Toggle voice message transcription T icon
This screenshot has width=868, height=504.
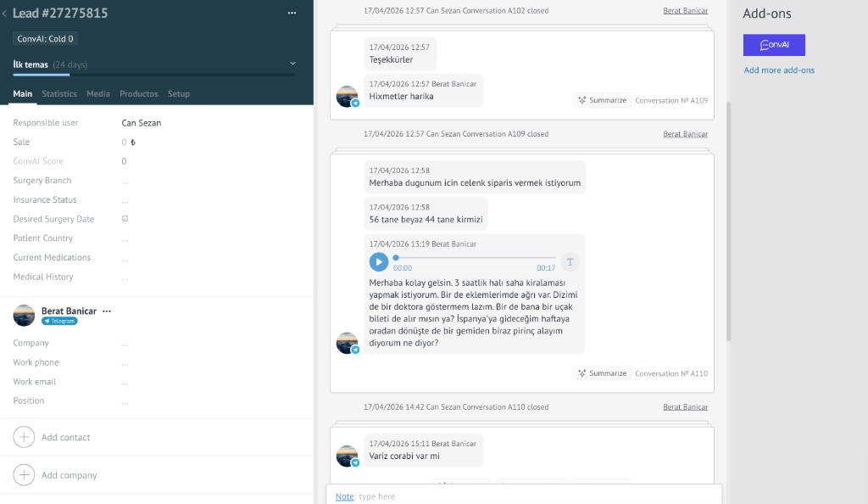pyautogui.click(x=570, y=262)
